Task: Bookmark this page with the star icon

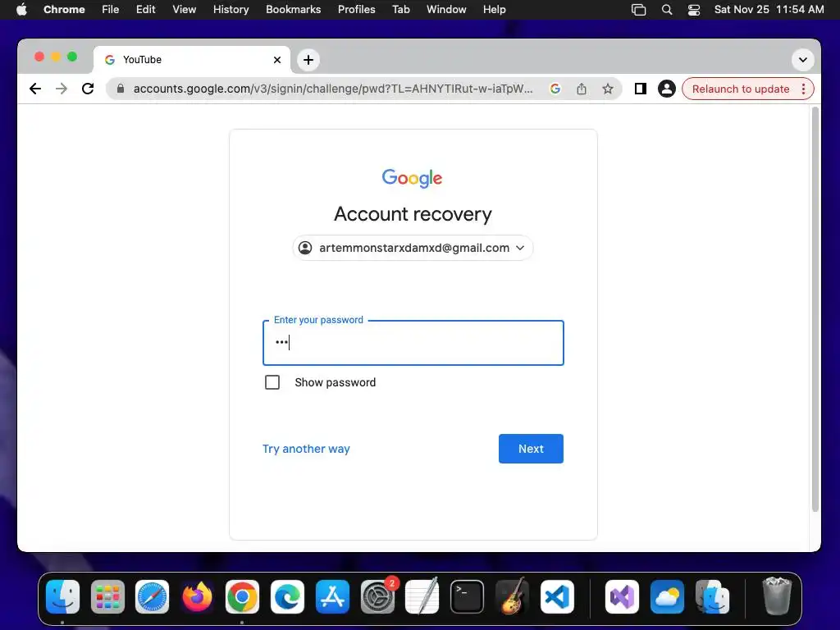Action: coord(608,89)
